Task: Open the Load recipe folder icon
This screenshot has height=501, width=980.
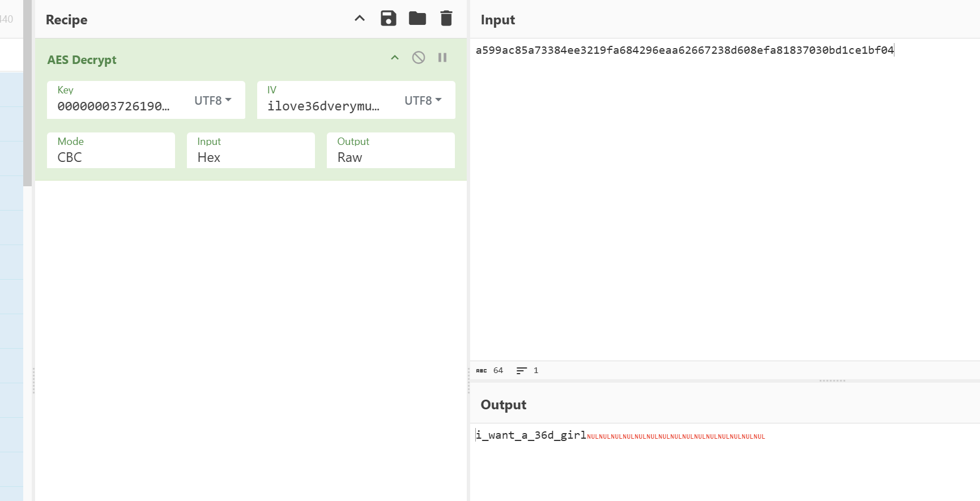Action: tap(417, 19)
